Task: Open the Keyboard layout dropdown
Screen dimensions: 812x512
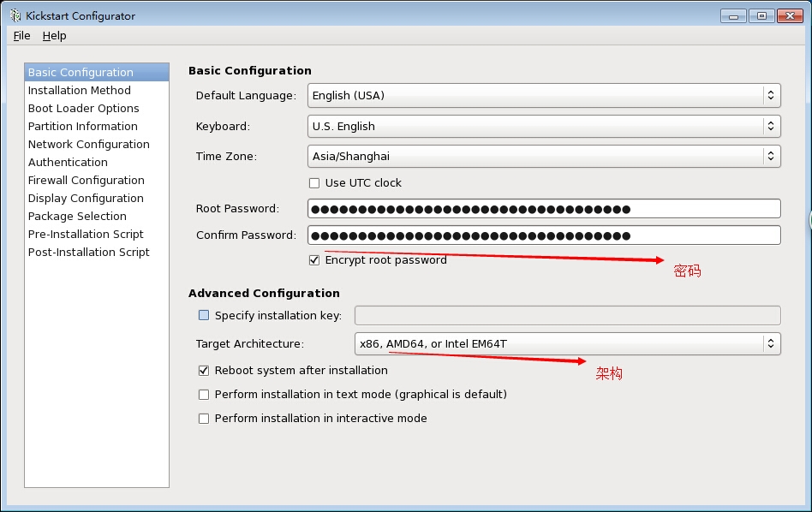Action: pos(544,127)
